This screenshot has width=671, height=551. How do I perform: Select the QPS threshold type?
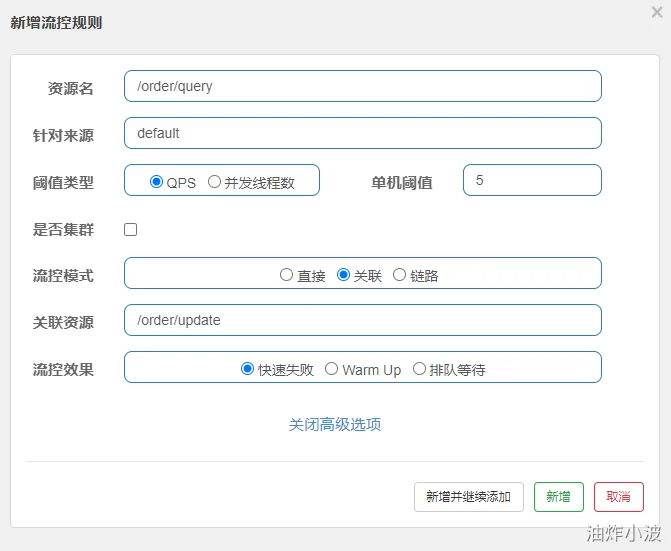(x=156, y=182)
